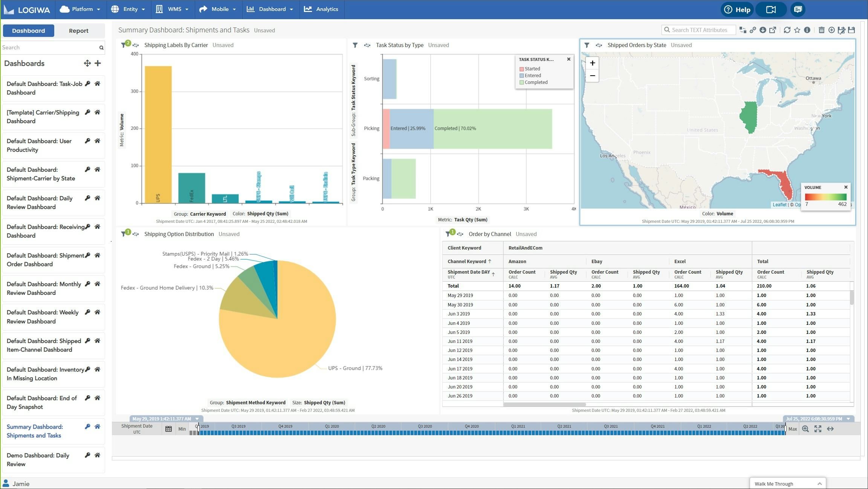Switch to the Report tab
The width and height of the screenshot is (868, 489).
coord(78,31)
